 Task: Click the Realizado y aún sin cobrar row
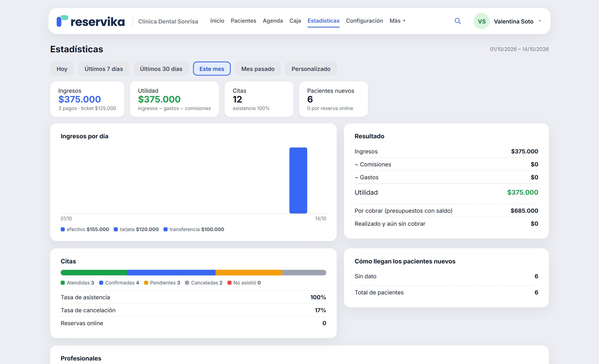[x=446, y=224]
